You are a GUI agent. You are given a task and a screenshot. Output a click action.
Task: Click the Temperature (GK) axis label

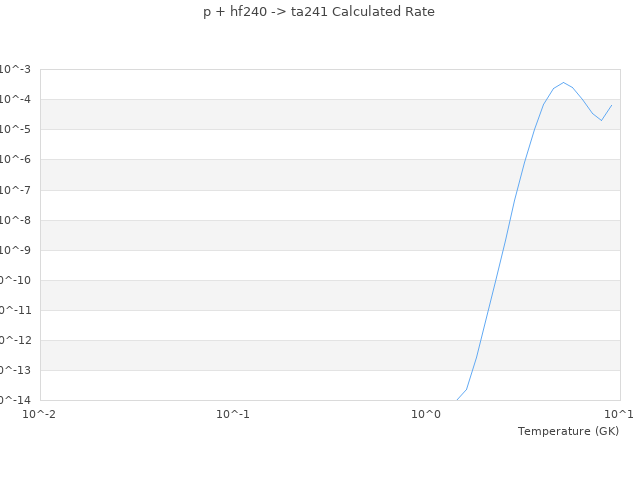(x=568, y=431)
